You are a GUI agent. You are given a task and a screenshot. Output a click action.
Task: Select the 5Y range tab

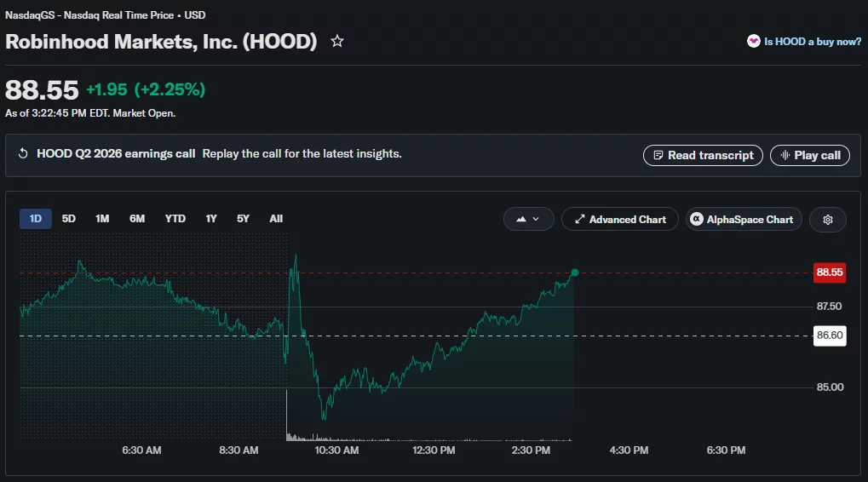tap(243, 219)
